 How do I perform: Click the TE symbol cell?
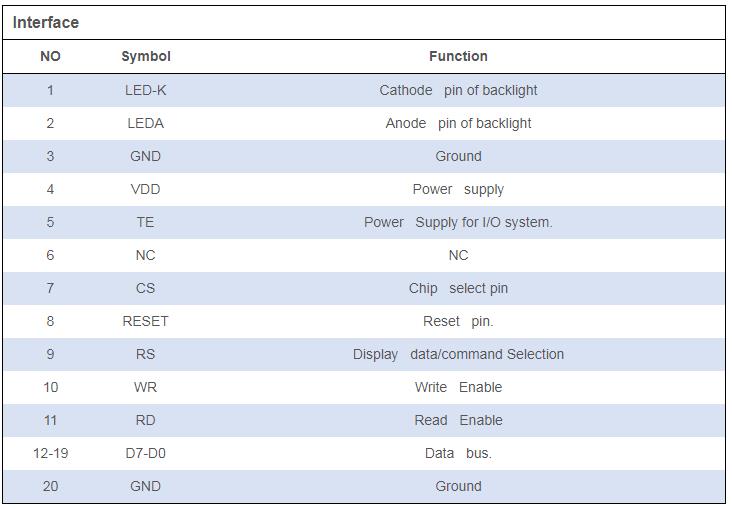(x=146, y=222)
